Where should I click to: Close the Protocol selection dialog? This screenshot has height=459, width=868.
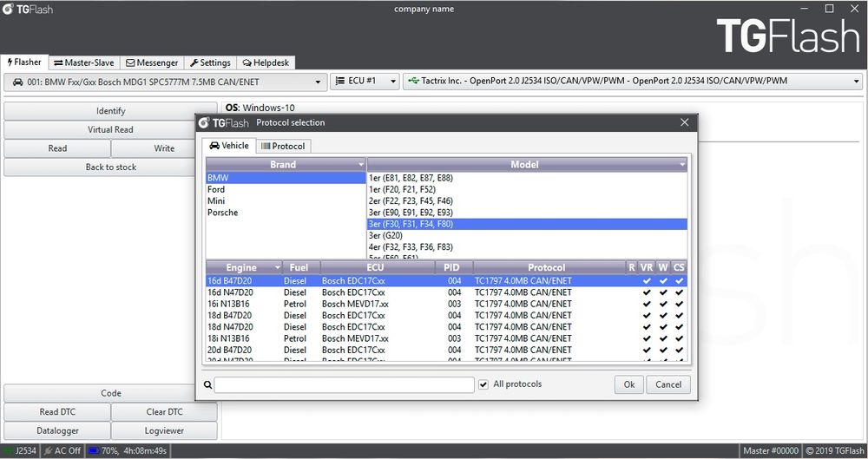[x=685, y=123]
